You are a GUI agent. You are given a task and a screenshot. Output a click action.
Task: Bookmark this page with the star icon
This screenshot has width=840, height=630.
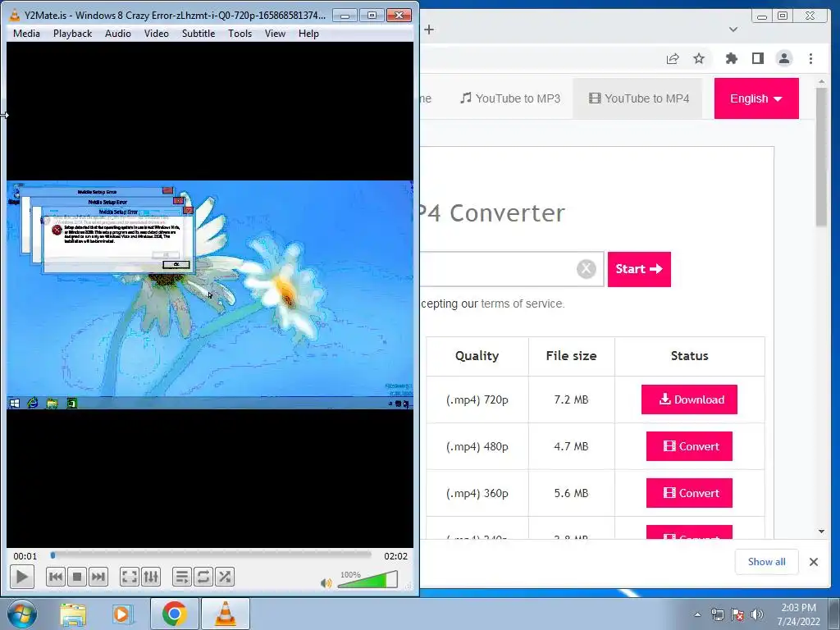699,58
